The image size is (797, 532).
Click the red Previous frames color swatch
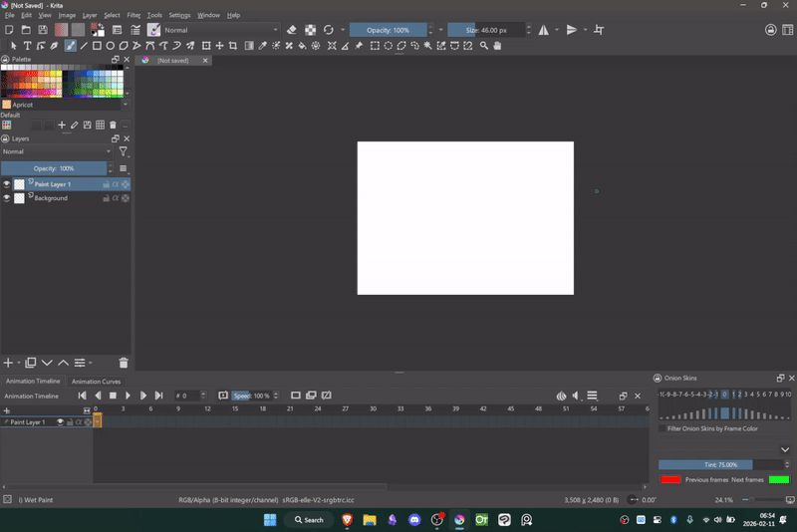(670, 479)
